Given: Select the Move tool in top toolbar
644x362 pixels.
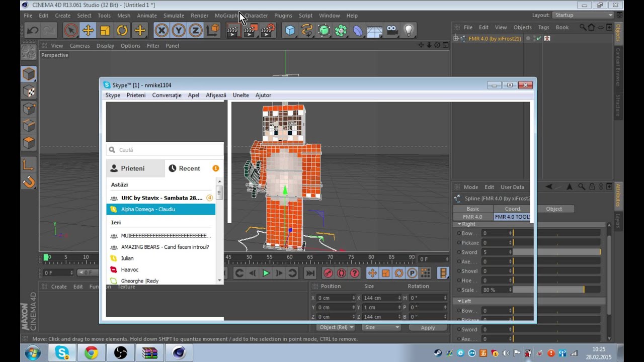Looking at the screenshot, I should [88, 31].
